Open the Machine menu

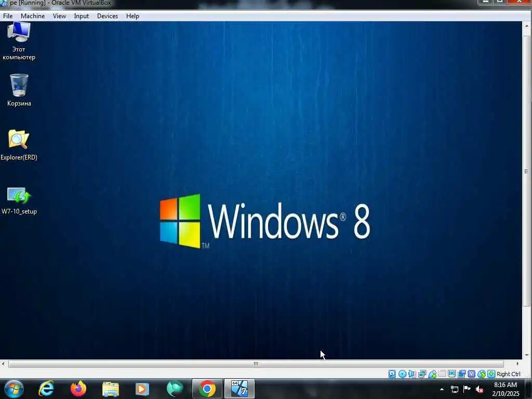tap(33, 16)
